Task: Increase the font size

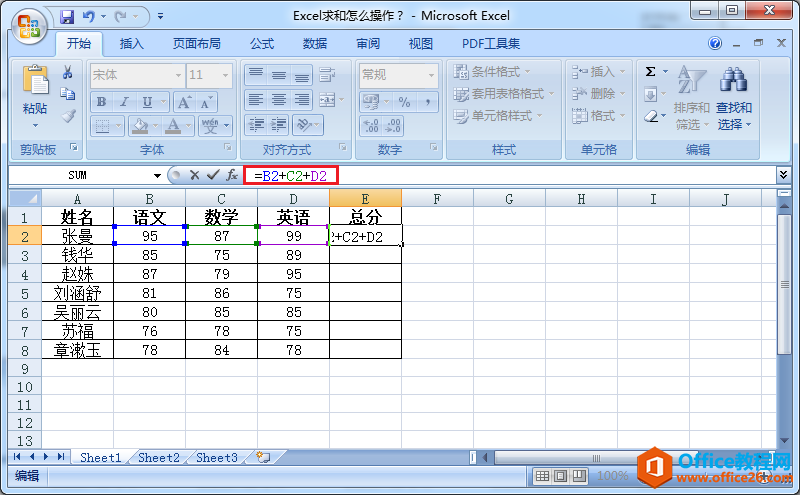Action: tap(184, 102)
